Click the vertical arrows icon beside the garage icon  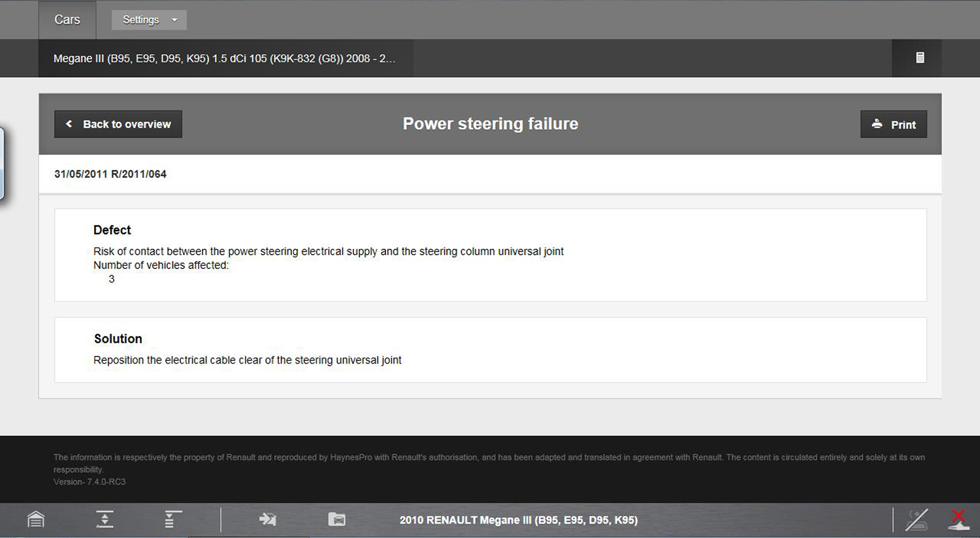click(x=105, y=520)
